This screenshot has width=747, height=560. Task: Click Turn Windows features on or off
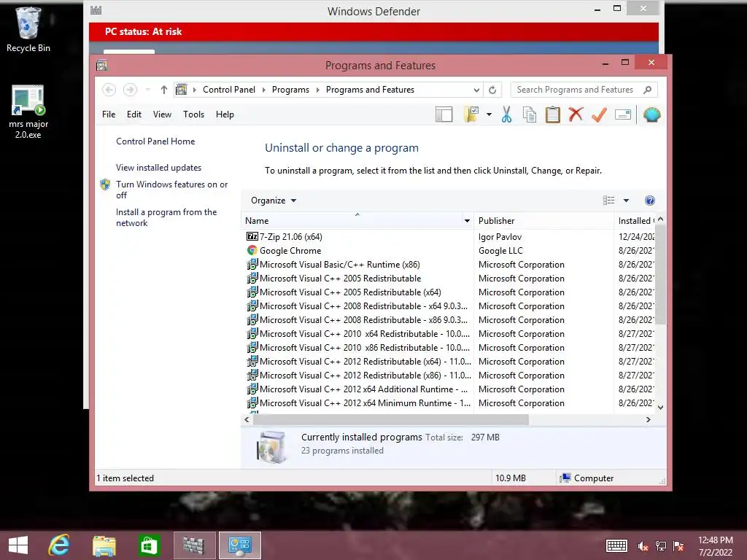171,190
